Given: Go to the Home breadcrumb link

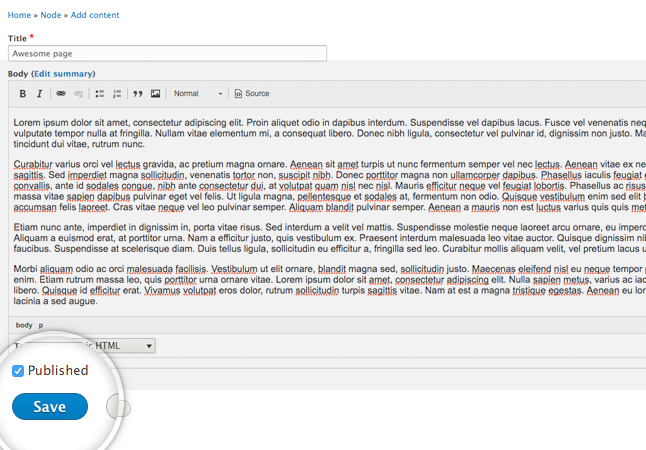Looking at the screenshot, I should (19, 15).
